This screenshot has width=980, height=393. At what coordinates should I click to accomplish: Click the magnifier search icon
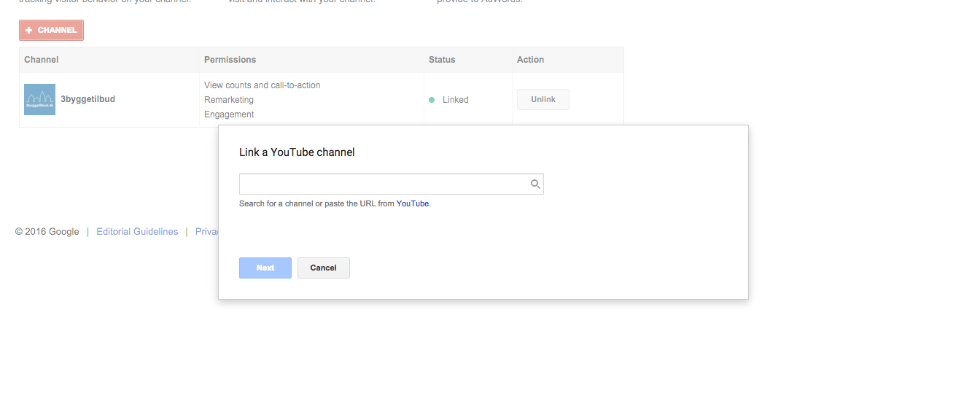pos(535,184)
